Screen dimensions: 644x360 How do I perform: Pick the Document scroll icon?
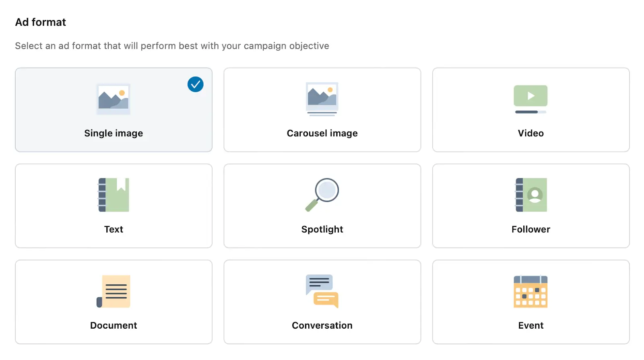[114, 291]
